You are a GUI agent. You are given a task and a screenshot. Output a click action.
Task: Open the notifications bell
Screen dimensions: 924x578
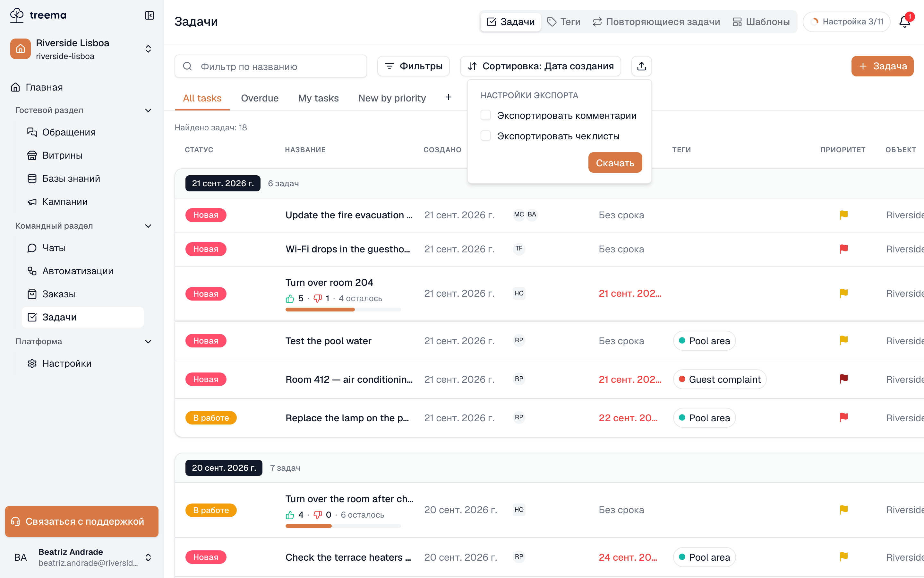904,22
